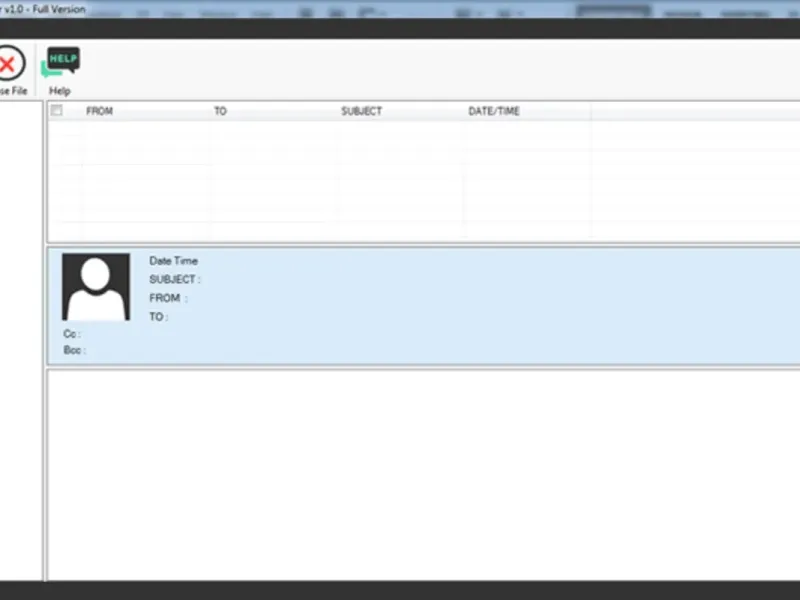The width and height of the screenshot is (800, 600).
Task: Open the Help icon in toolbar
Action: [61, 62]
